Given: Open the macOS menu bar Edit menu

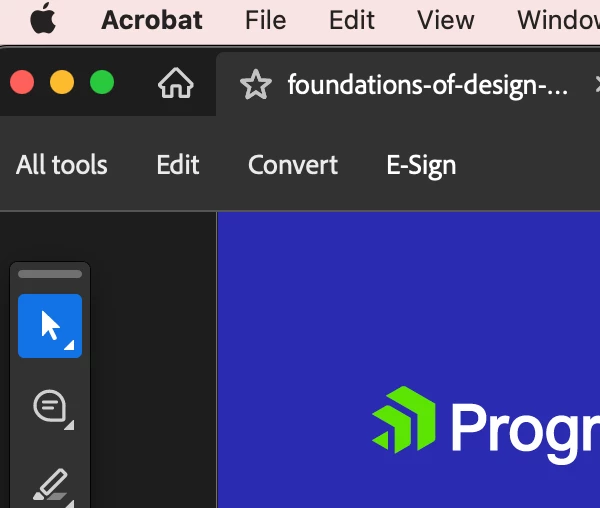Looking at the screenshot, I should point(352,20).
